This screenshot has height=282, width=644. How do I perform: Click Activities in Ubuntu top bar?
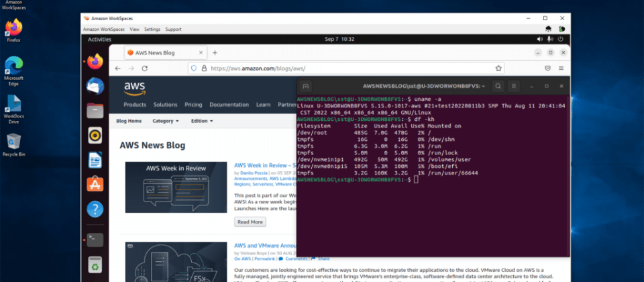(100, 40)
